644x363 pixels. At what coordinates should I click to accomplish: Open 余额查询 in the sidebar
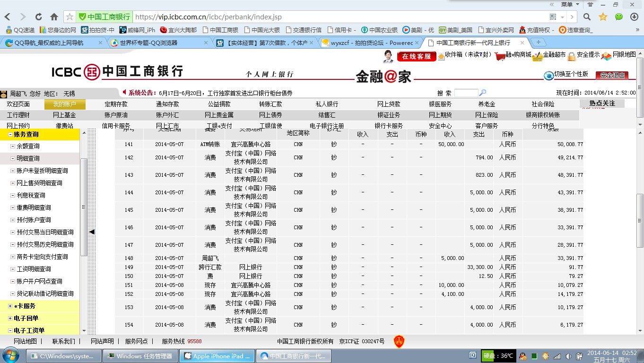[x=28, y=147]
